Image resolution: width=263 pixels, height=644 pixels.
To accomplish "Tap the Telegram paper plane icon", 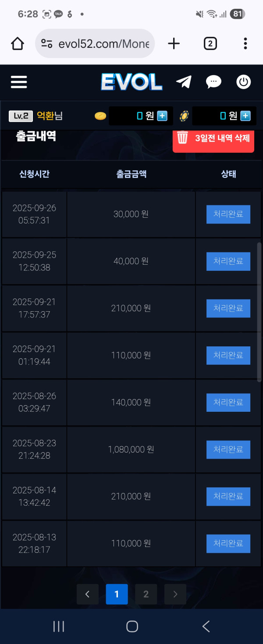I will coord(184,82).
